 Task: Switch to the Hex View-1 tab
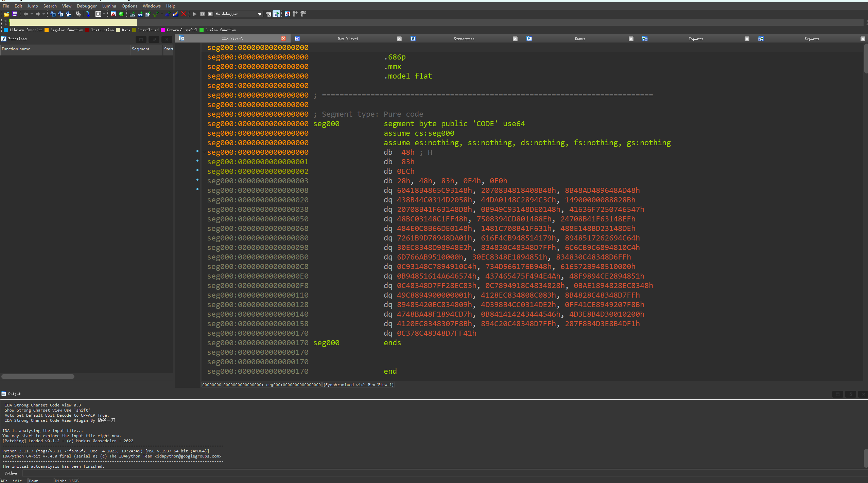pos(348,39)
